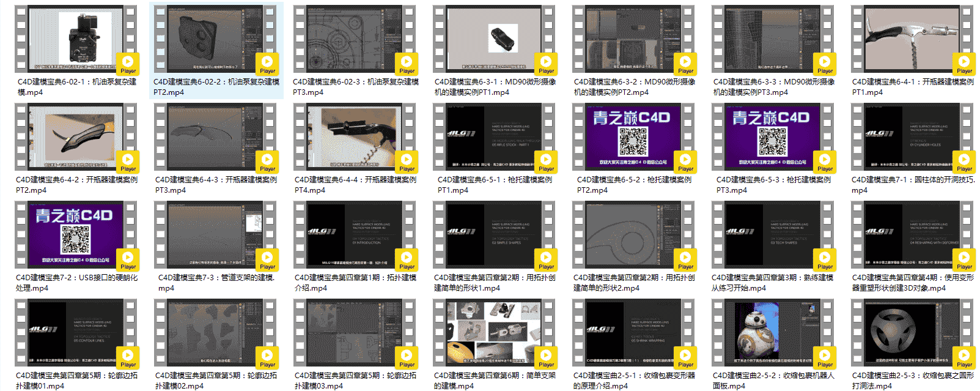This screenshot has height=391, width=980.
Task: Click file name 'C4D建模宝典7-3：管道支架的建模.mp4'
Action: (216, 283)
